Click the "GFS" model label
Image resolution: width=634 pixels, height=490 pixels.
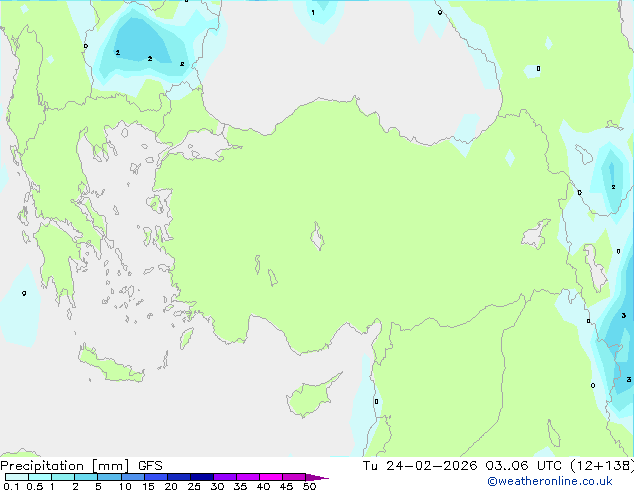(x=150, y=466)
